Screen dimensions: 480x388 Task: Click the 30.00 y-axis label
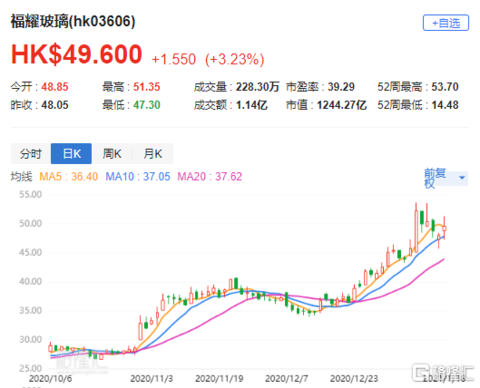[31, 339]
